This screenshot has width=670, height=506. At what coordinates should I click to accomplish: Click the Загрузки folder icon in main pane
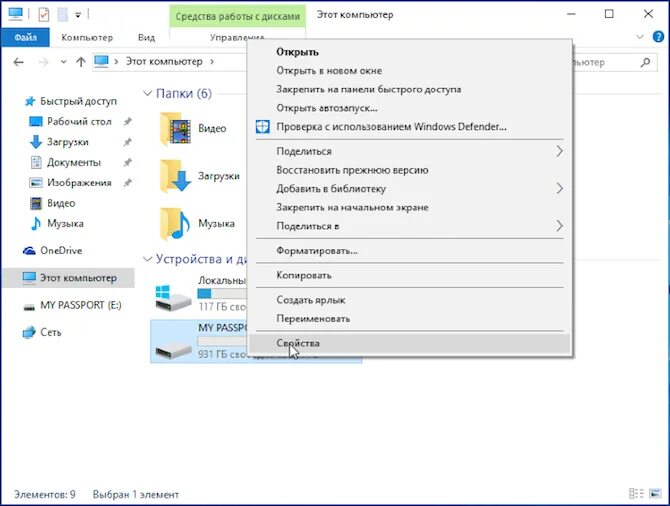click(175, 176)
